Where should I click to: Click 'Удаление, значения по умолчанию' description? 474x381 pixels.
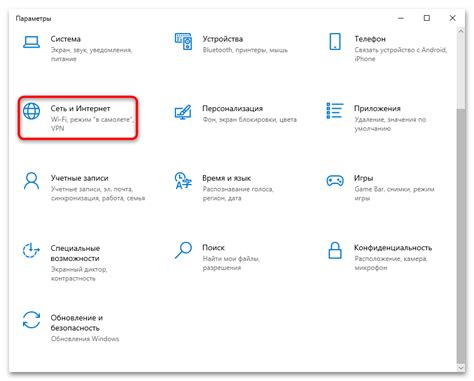(390, 124)
